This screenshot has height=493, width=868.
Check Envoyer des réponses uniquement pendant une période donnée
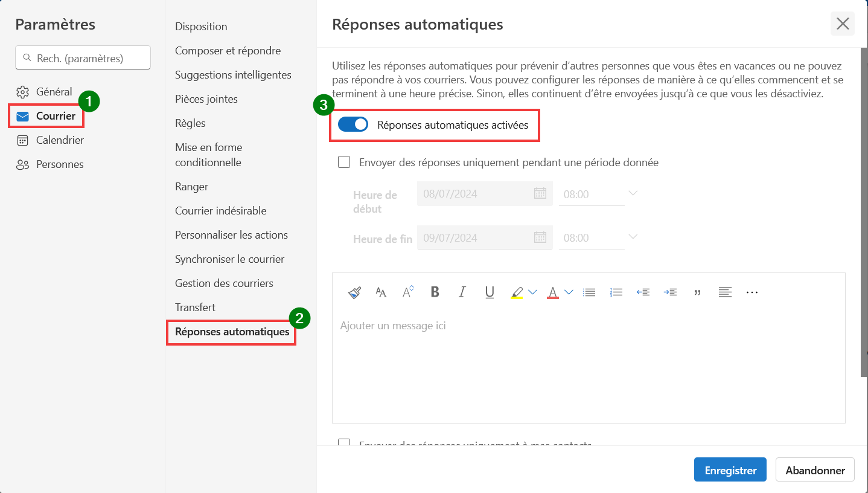click(344, 162)
